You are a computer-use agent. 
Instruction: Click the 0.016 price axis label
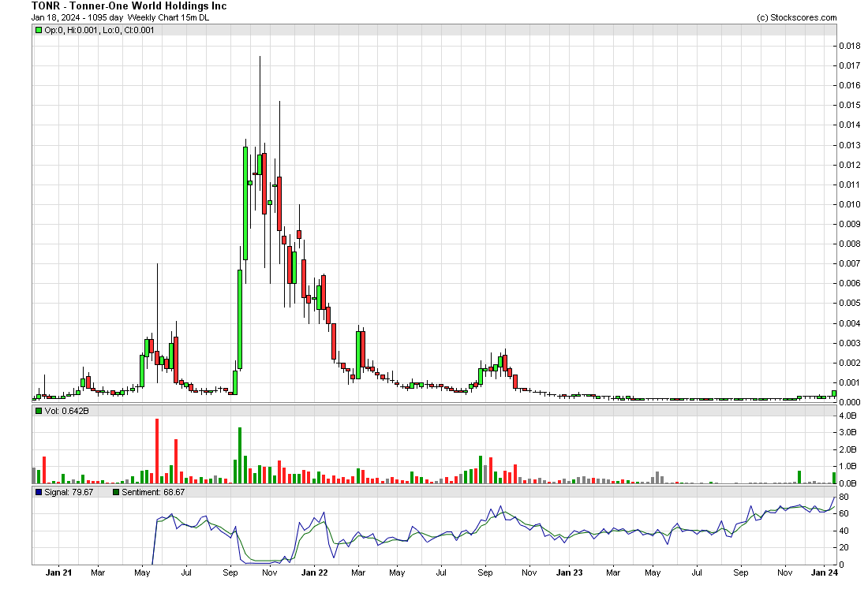point(850,86)
